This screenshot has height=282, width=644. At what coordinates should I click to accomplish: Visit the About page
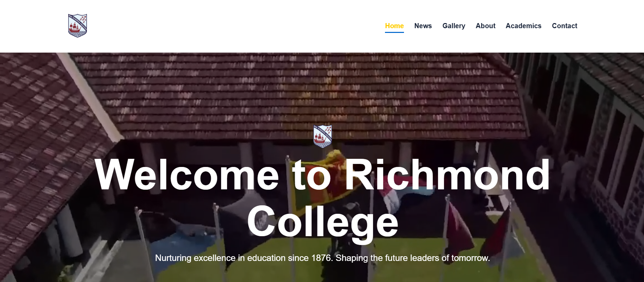coord(485,26)
